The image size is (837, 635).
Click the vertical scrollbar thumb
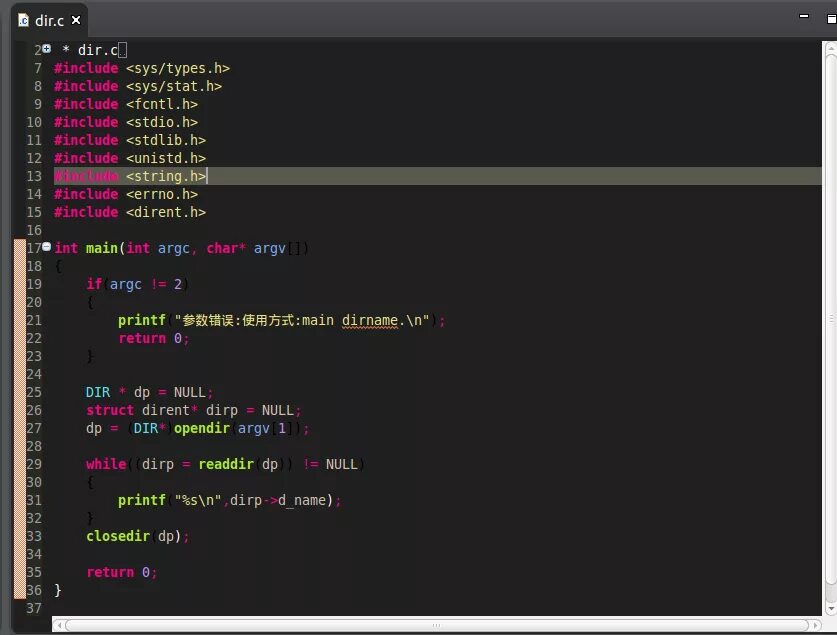(x=831, y=319)
